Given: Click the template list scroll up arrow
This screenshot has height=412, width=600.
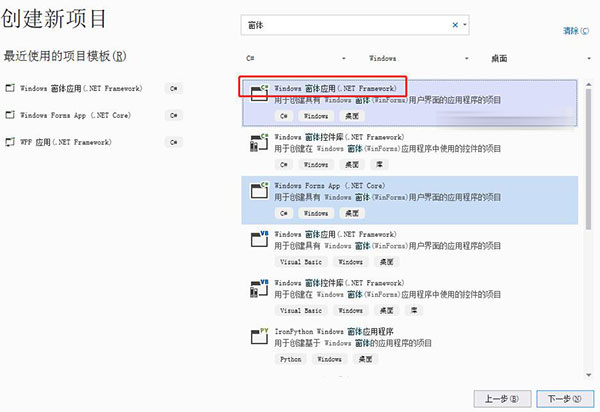Looking at the screenshot, I should pos(589,84).
